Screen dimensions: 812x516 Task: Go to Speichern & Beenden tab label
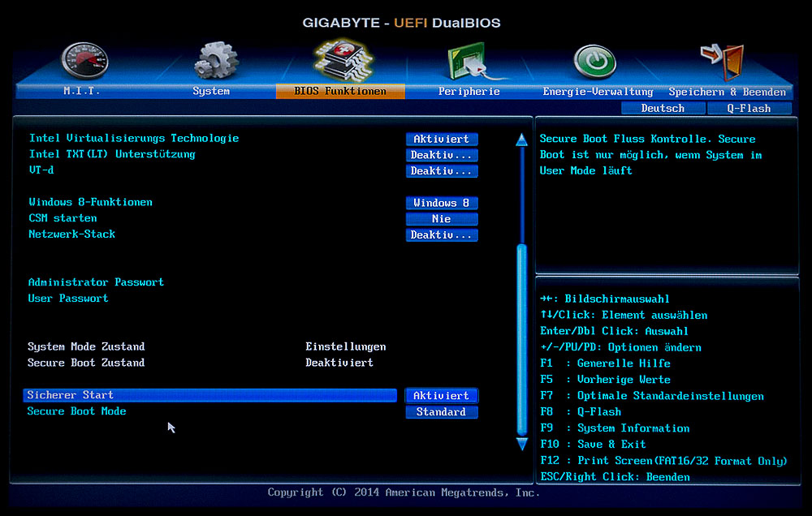[x=727, y=92]
